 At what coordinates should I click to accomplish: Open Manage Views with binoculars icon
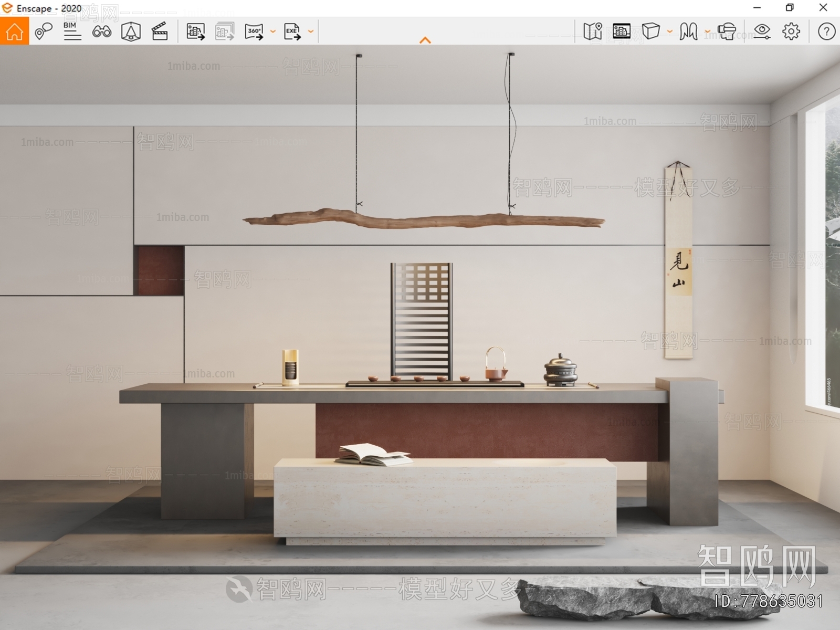pos(101,31)
